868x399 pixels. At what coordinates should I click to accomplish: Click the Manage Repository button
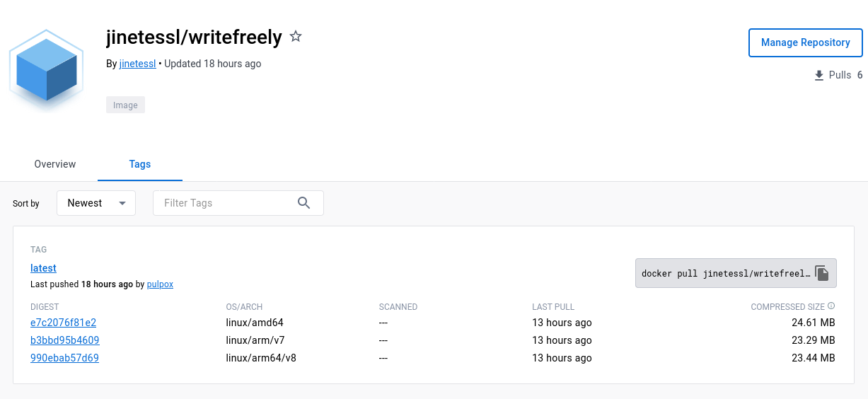[805, 43]
